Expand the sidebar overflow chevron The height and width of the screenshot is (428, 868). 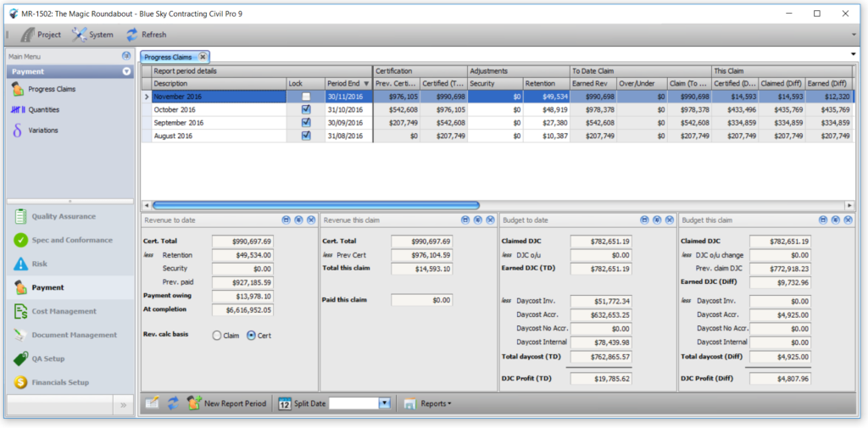(x=124, y=405)
